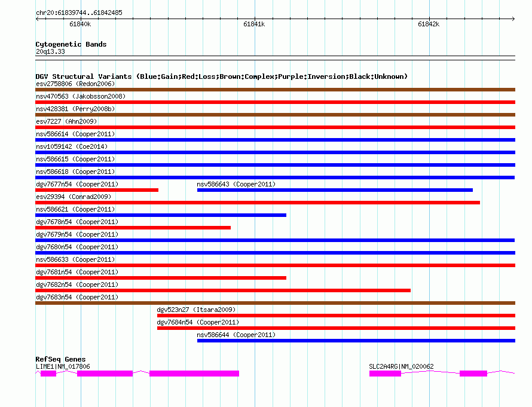
Task: Click the esv2758806 (Redon2006) variant label
Action: 75,84
